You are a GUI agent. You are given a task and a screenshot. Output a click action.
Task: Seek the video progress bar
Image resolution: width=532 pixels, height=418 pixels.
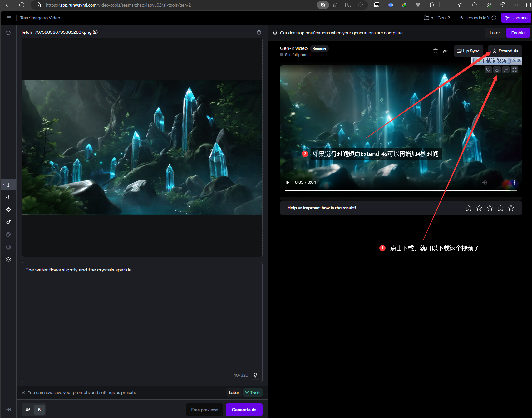pos(401,191)
